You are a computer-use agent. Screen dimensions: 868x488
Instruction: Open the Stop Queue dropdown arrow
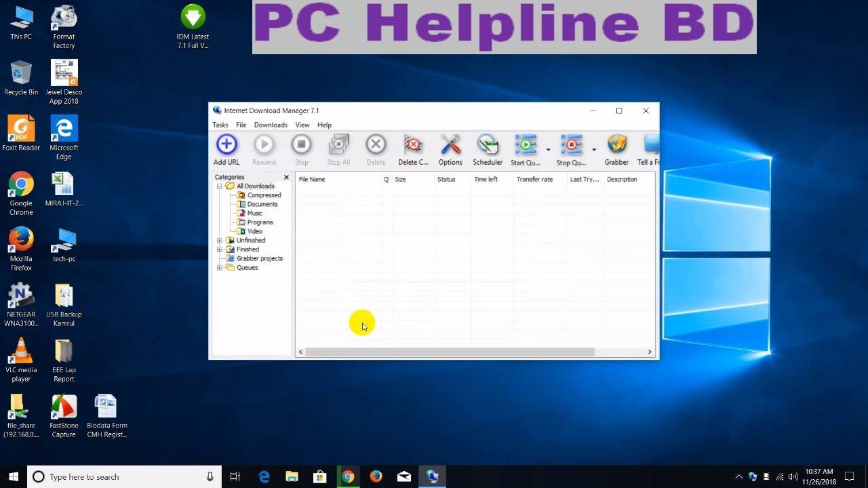(594, 149)
